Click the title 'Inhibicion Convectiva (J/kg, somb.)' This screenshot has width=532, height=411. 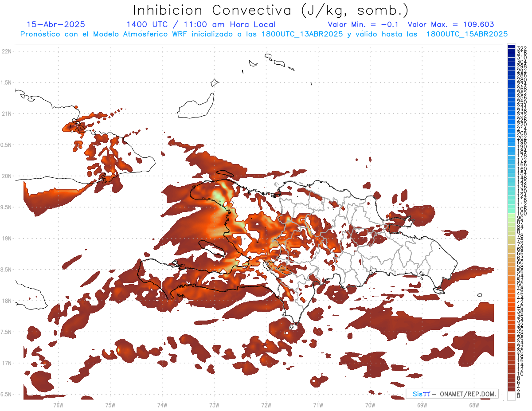click(x=271, y=10)
